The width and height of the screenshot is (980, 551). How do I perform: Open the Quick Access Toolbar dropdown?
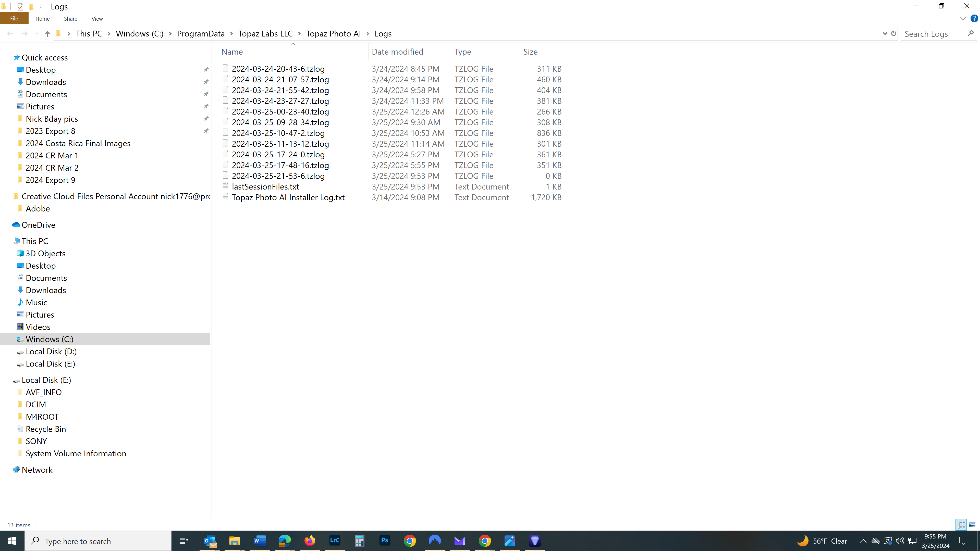pos(41,6)
